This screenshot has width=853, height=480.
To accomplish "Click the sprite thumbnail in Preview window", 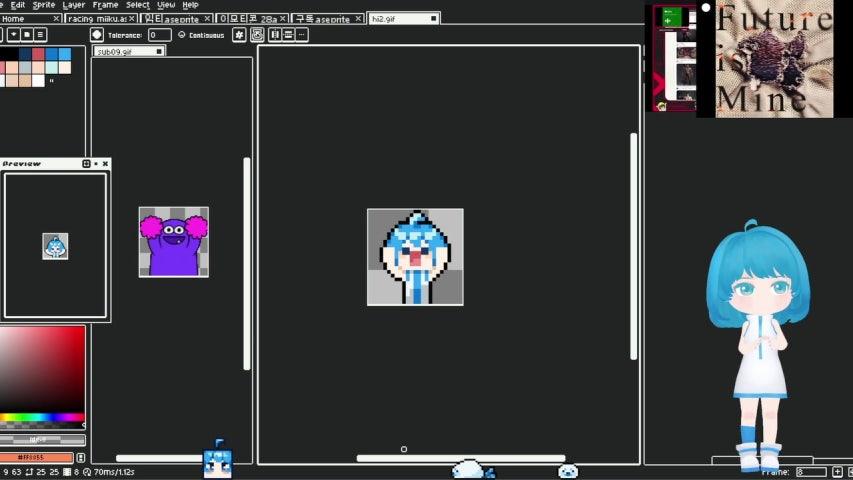I will [x=55, y=246].
